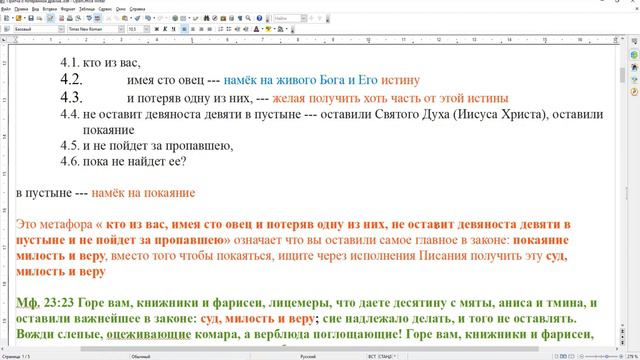Click the Find search text field

287,18
